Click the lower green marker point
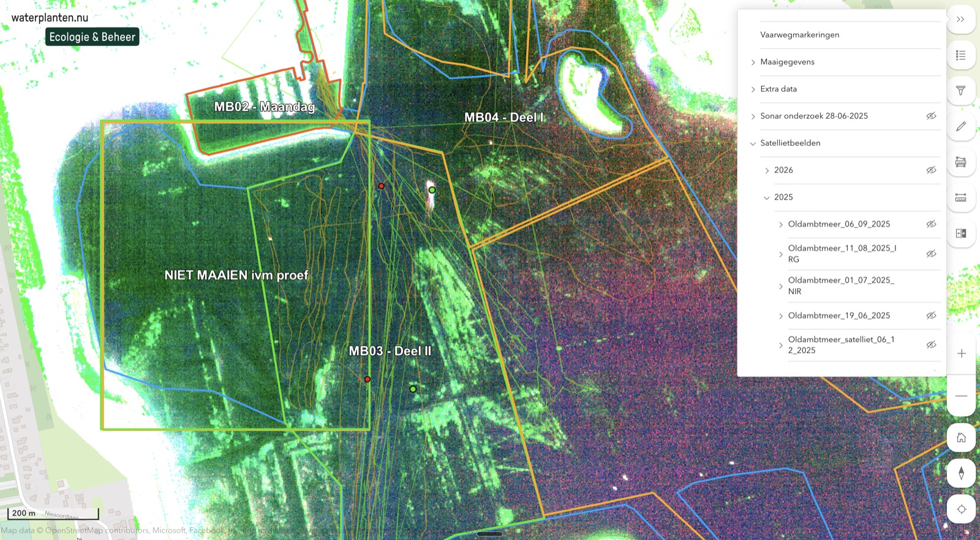Image resolution: width=980 pixels, height=540 pixels. tap(413, 389)
